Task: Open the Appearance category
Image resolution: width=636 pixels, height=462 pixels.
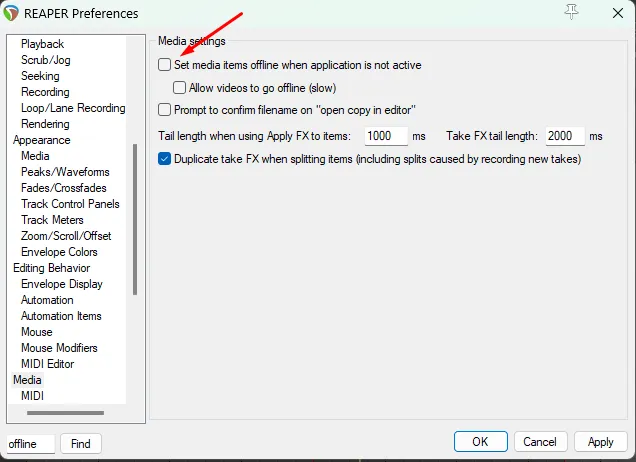Action: click(42, 140)
